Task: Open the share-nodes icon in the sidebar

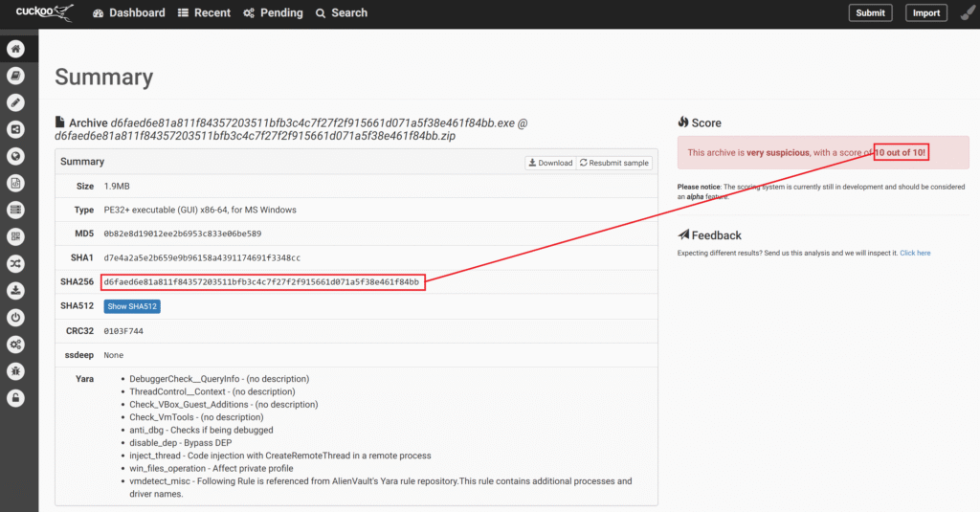Action: 15,129
